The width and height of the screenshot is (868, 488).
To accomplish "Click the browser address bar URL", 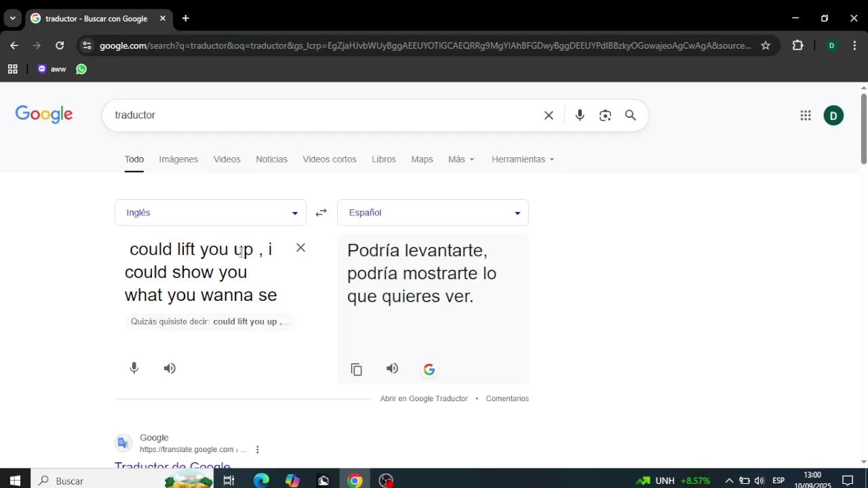I will [x=425, y=45].
